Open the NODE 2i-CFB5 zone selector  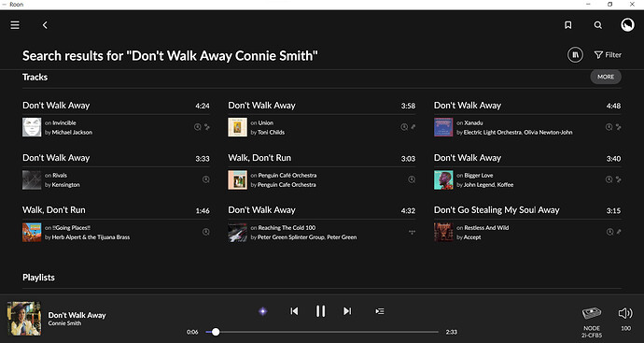(592, 322)
